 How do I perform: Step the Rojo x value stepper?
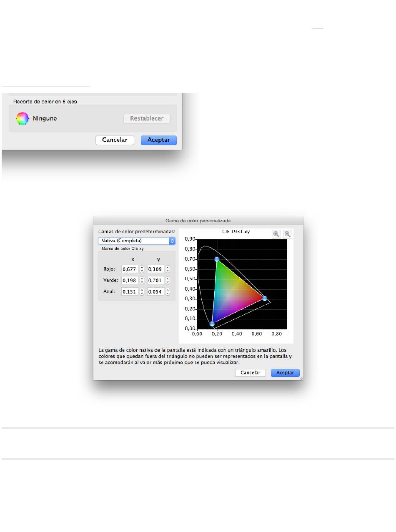(x=142, y=269)
